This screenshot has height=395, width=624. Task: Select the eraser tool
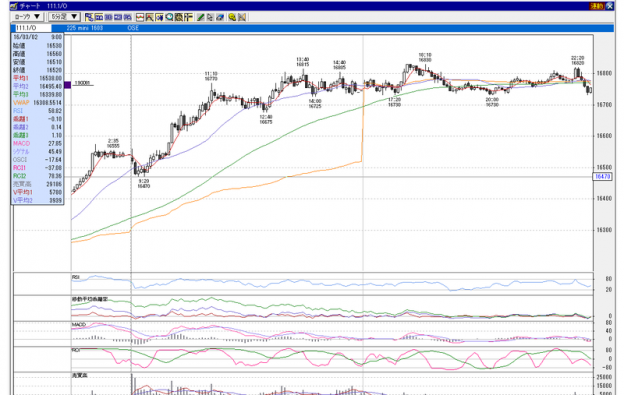tap(220, 17)
